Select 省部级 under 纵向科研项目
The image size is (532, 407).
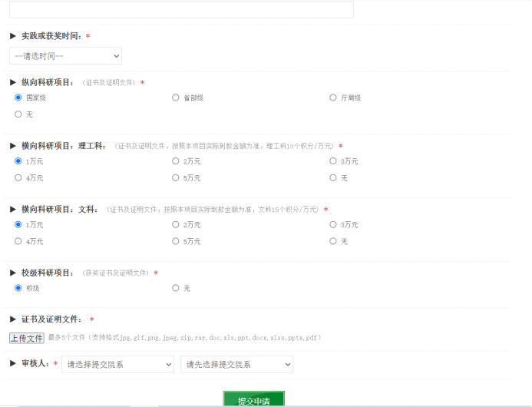[x=175, y=98]
